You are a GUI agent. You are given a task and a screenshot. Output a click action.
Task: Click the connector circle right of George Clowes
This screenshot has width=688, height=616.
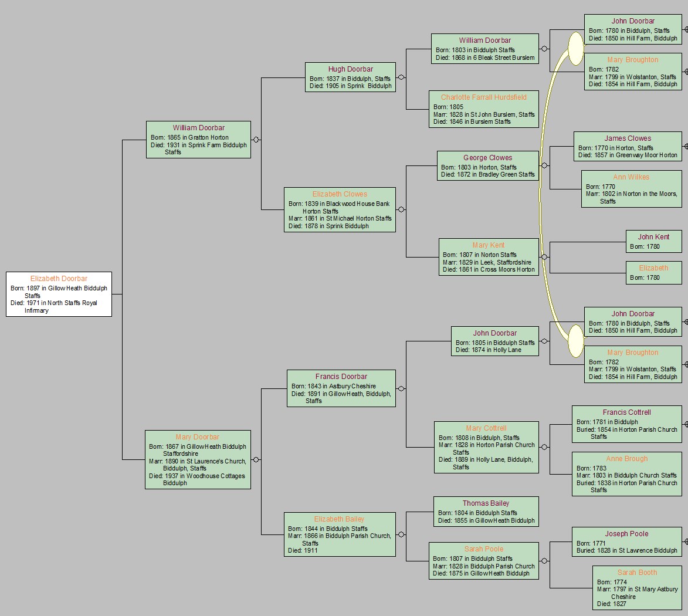[544, 166]
